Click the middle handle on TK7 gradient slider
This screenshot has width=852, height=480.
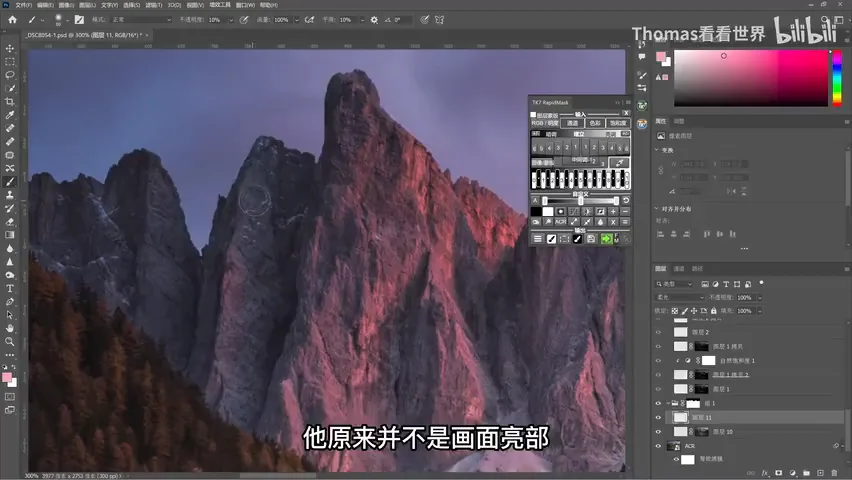tap(580, 201)
